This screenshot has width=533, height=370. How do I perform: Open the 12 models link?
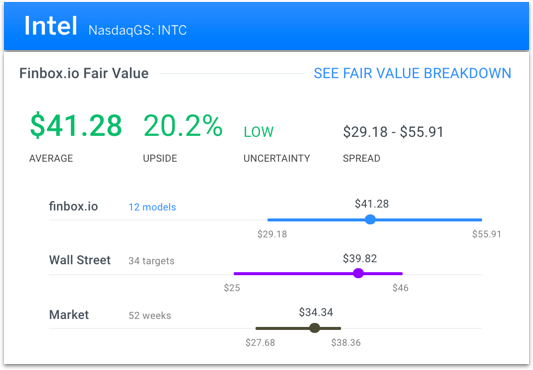coord(152,207)
